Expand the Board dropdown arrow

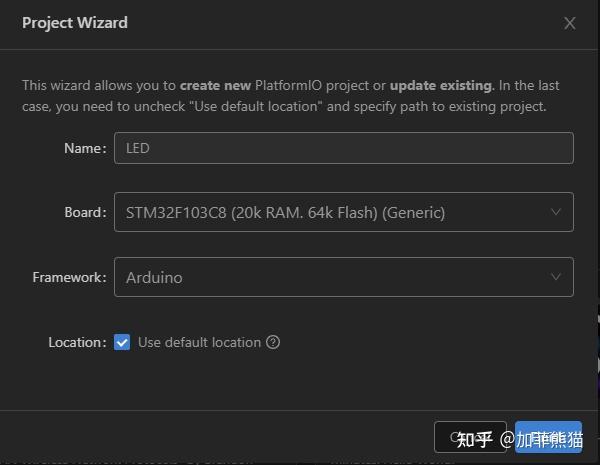coord(556,212)
